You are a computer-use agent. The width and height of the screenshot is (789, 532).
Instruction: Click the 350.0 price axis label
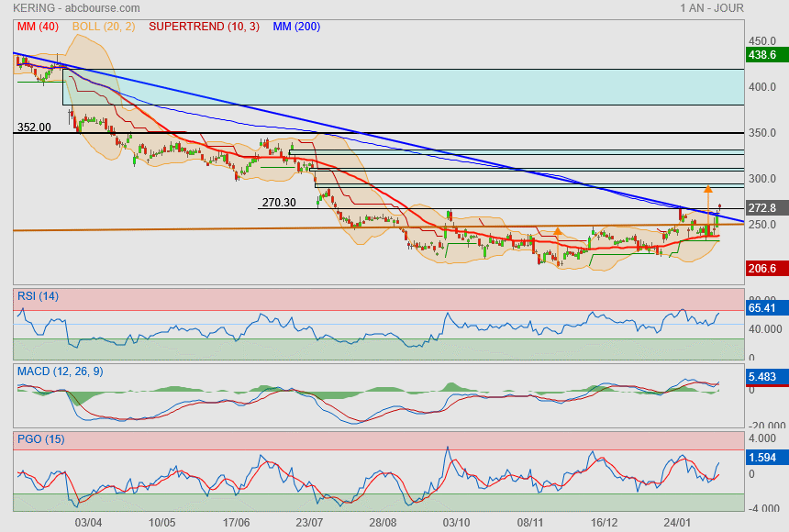[x=762, y=133]
